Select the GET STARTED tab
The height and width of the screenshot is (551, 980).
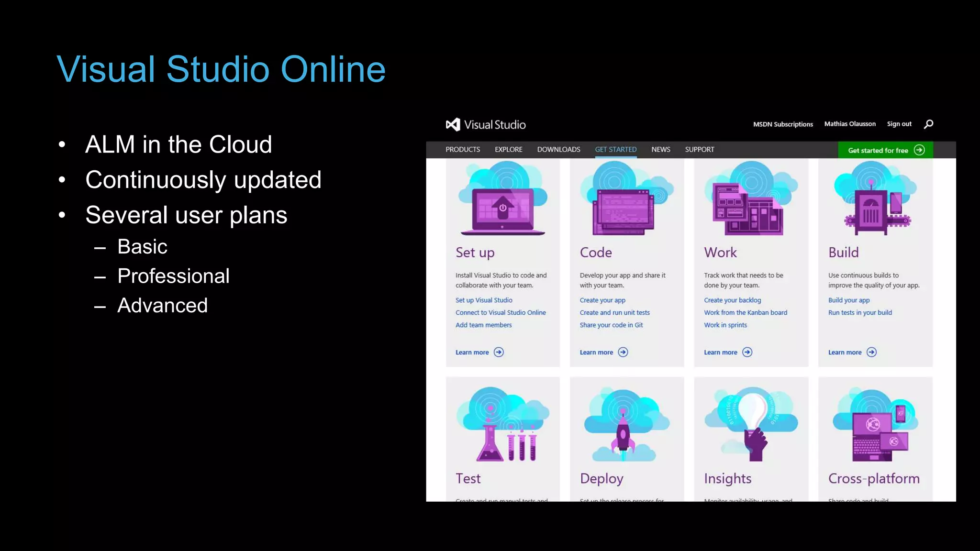(x=616, y=150)
